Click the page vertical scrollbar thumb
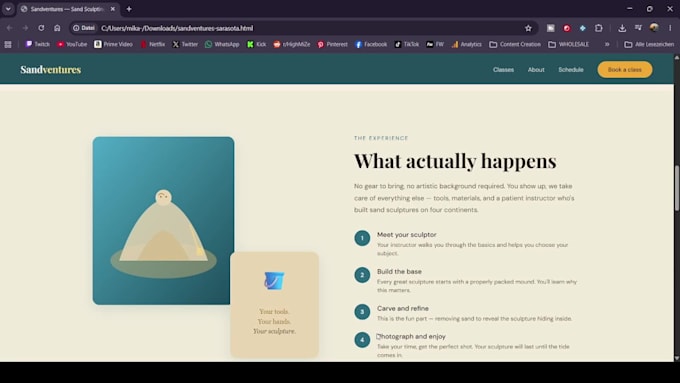This screenshot has width=680, height=383. pyautogui.click(x=677, y=188)
